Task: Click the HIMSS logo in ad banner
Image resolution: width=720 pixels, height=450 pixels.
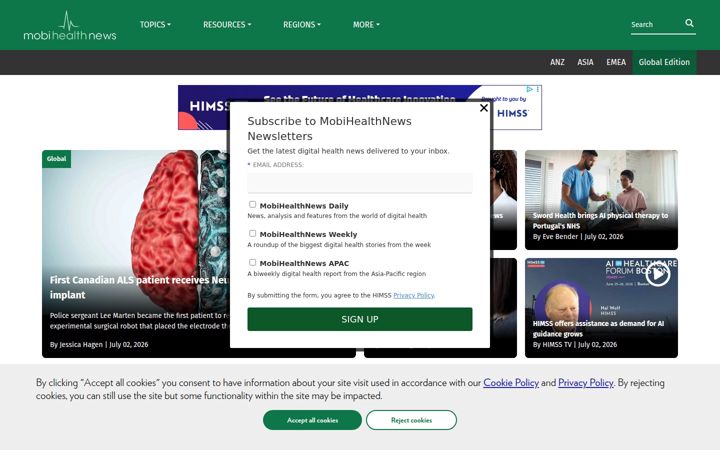Action: click(x=512, y=113)
